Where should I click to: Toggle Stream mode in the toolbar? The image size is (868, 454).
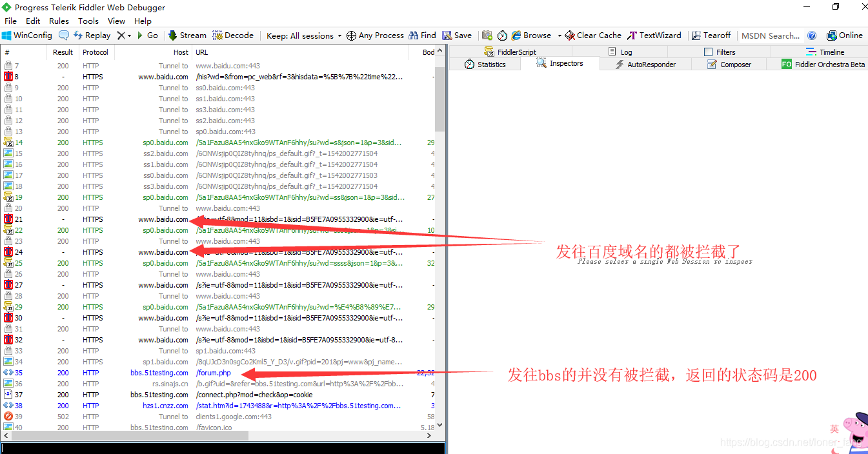click(x=187, y=35)
